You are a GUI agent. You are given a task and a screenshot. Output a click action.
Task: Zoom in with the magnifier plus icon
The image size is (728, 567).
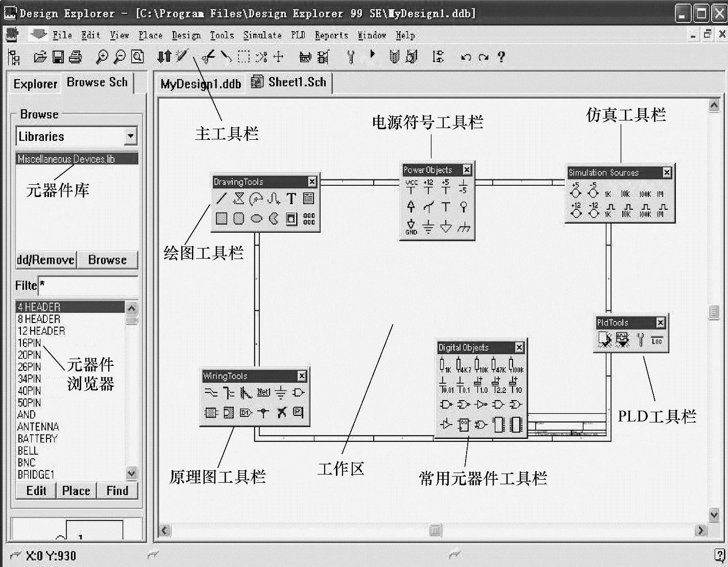pos(102,57)
